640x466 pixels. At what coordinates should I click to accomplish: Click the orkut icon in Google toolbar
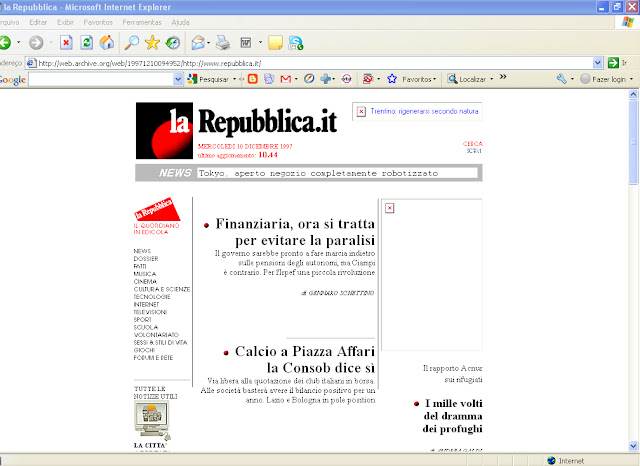pyautogui.click(x=347, y=79)
